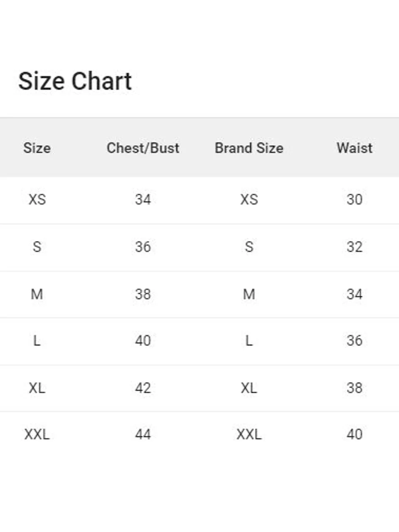Click chest value 44 in XXL row
This screenshot has width=399, height=532.
point(143,434)
